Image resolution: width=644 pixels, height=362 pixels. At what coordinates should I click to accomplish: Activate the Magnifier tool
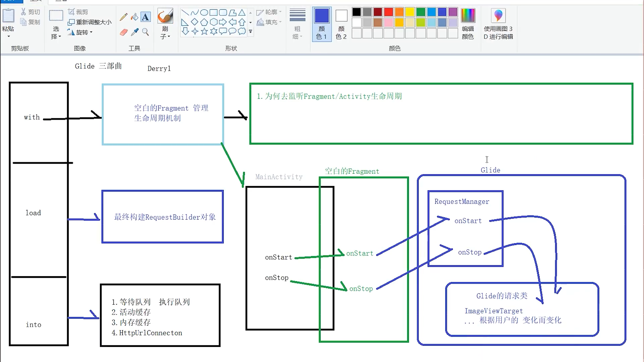coord(146,32)
